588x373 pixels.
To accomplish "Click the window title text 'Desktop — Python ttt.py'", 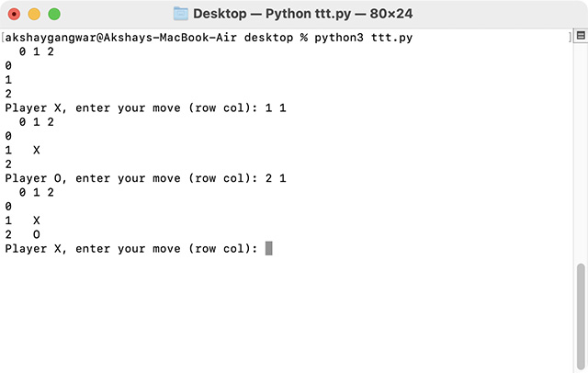I will pyautogui.click(x=272, y=14).
